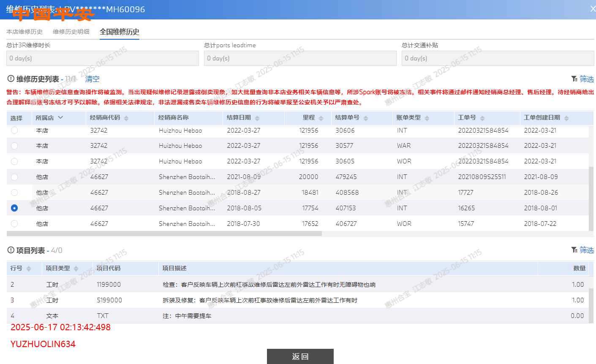
Task: Select radio for settlement 406727 row
Action: [x=14, y=224]
